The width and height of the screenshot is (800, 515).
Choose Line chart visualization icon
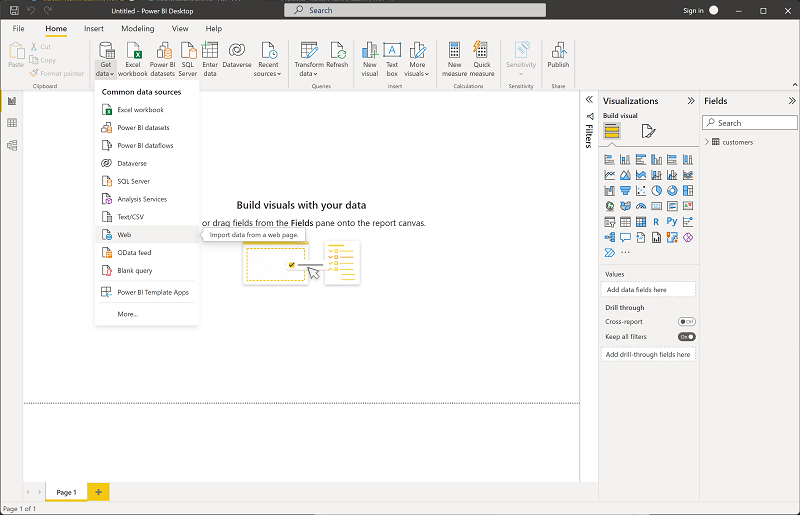tap(609, 175)
